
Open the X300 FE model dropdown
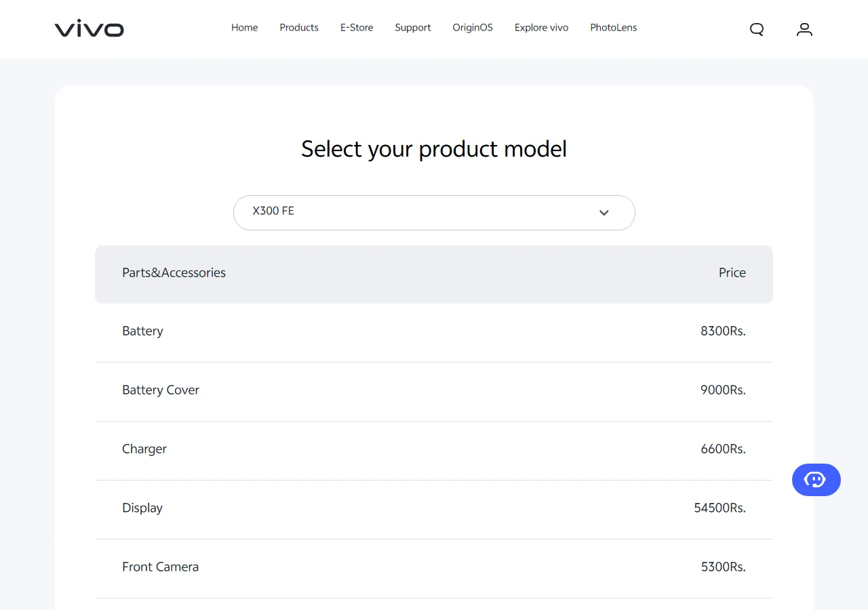click(434, 213)
